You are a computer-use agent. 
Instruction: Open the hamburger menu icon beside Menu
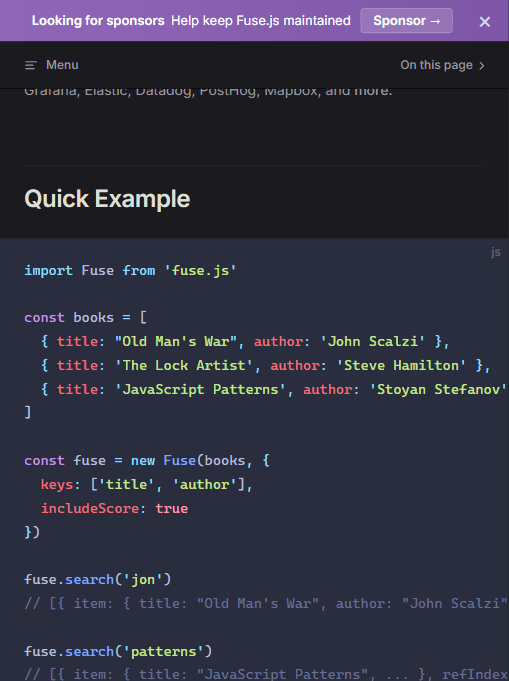[x=30, y=65]
